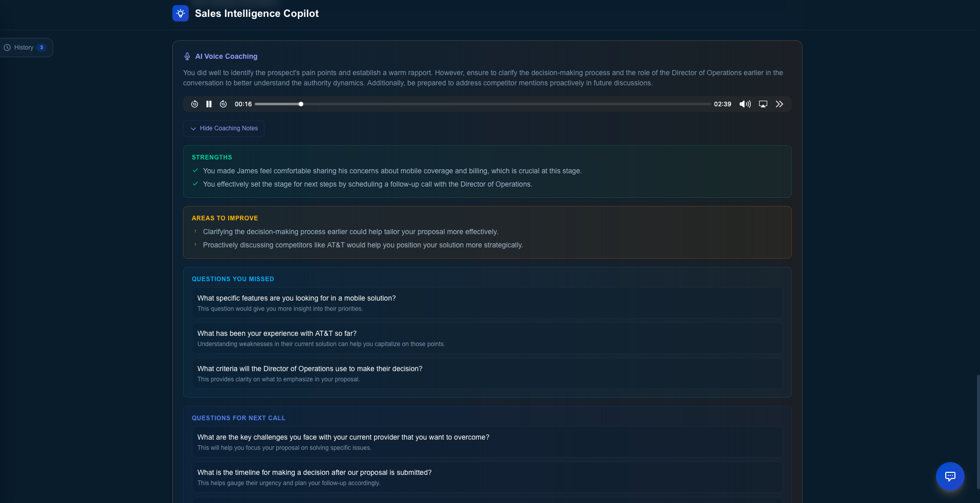Click 'Understanding weaknesses in their current solution' note
This screenshot has height=503, width=980.
(321, 344)
